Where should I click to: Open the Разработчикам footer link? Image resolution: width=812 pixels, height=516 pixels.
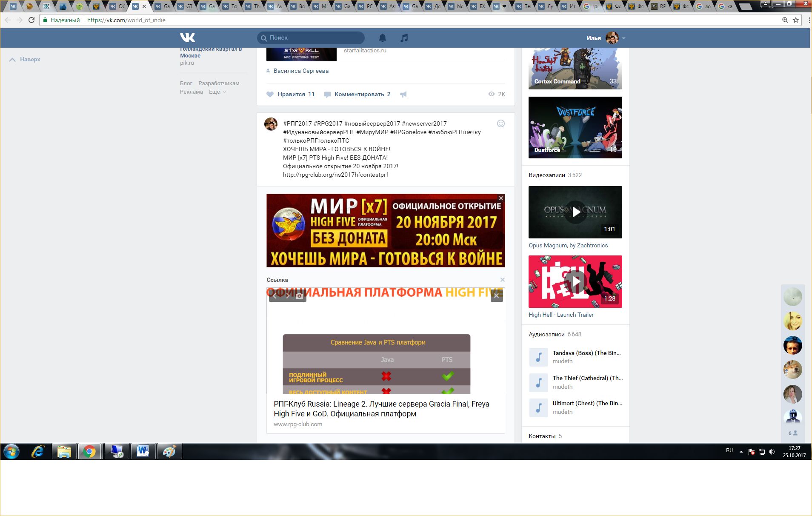219,83
